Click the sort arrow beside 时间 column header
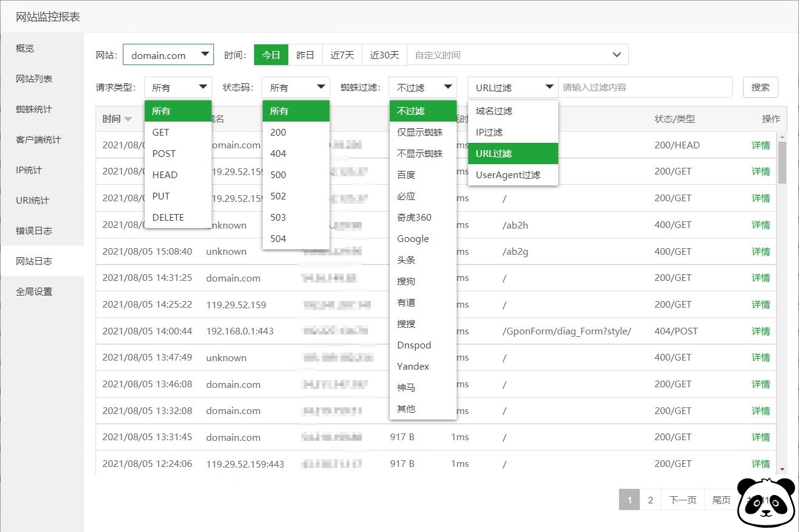 (x=128, y=120)
